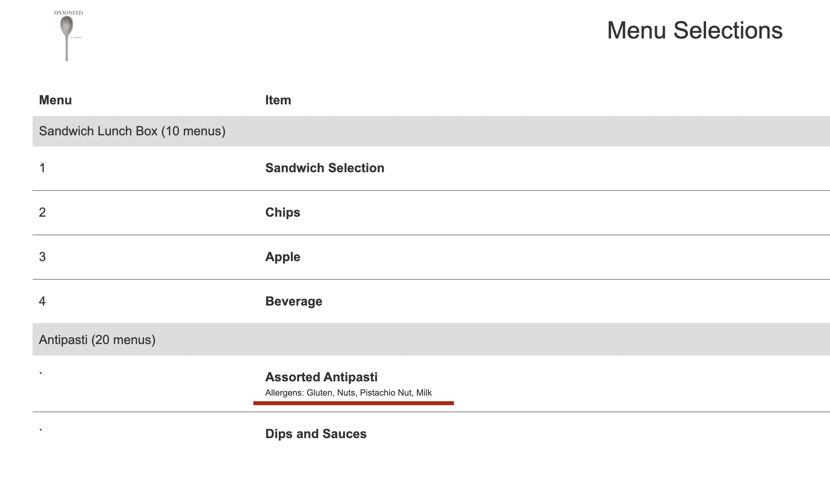Image resolution: width=830 pixels, height=504 pixels.
Task: Click menu number 2 in Menu column
Action: click(42, 212)
